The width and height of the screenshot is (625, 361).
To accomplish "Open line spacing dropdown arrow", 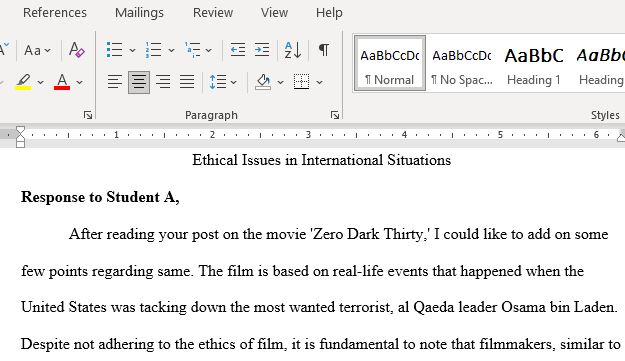I will point(234,82).
